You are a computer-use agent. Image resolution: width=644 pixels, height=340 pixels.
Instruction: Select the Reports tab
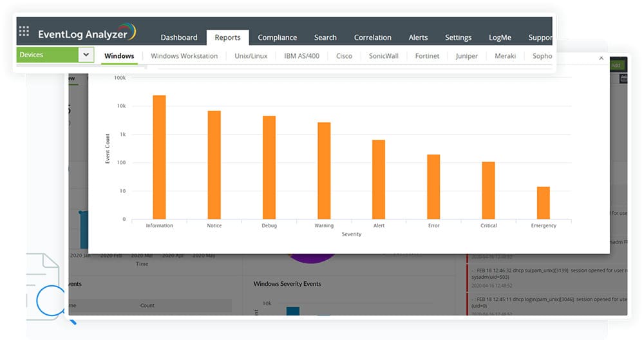point(227,37)
